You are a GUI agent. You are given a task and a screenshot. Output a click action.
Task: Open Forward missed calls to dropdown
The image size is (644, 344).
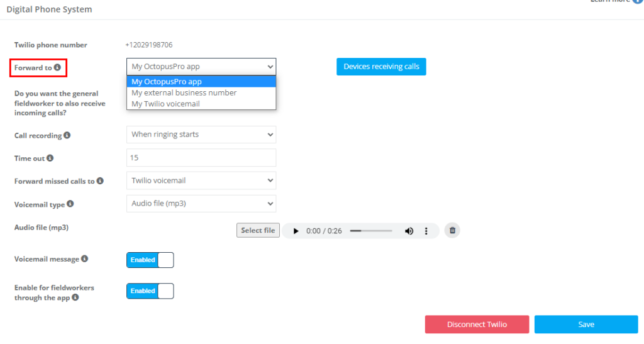pyautogui.click(x=201, y=180)
